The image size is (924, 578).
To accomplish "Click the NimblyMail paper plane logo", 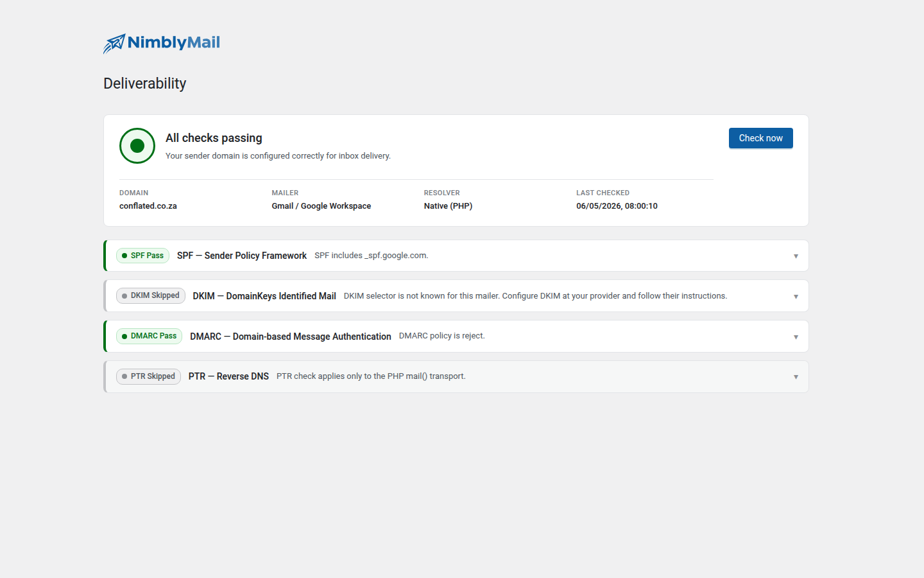I will pos(162,43).
